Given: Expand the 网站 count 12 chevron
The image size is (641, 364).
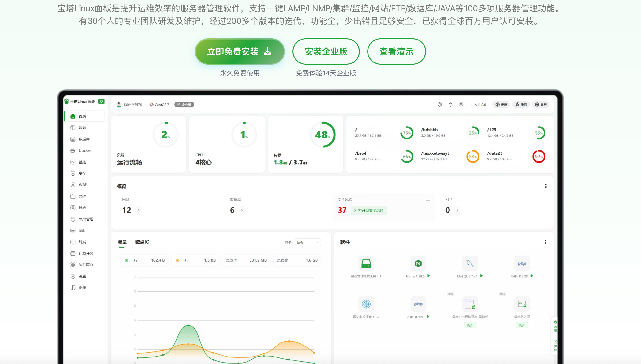Looking at the screenshot, I should tap(138, 210).
